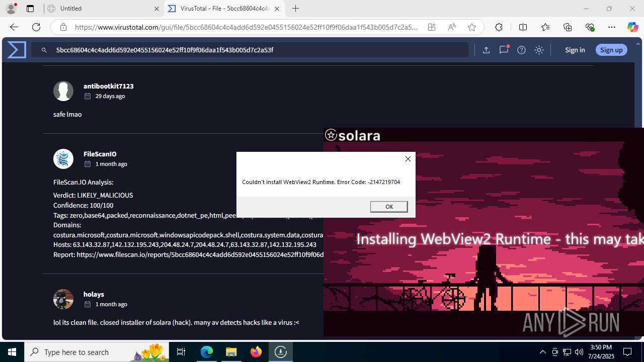The image size is (644, 362).
Task: Click the filescan.io report URL text
Action: coord(200,255)
